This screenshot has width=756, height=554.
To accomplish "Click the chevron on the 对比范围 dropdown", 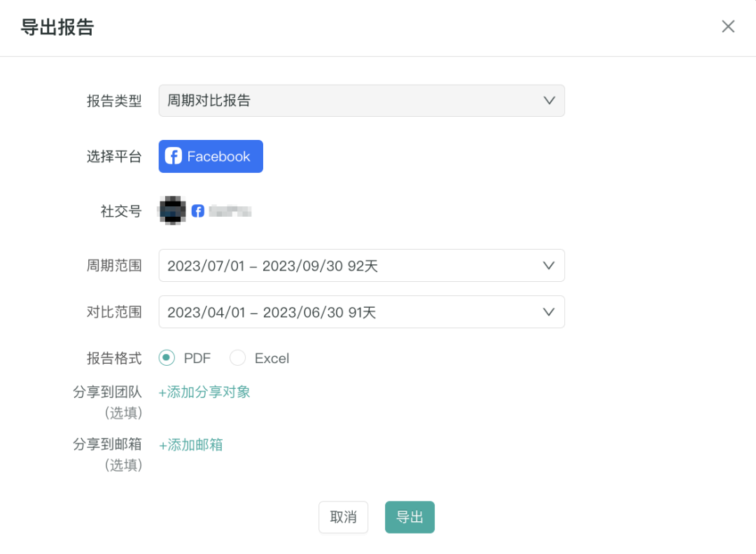I will (549, 312).
